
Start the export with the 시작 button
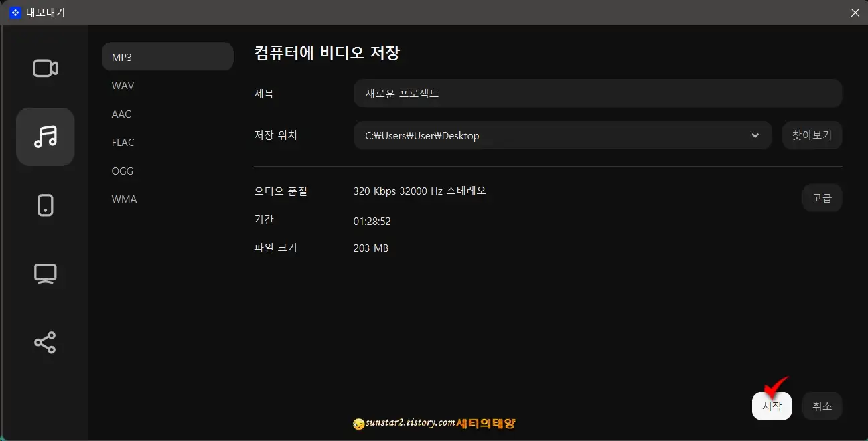[x=772, y=406]
